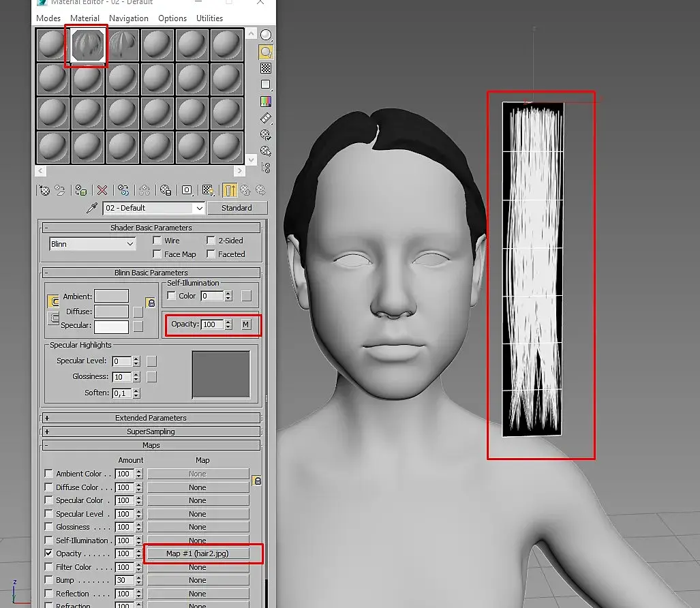Expand the Extended Parameters rollout
The width and height of the screenshot is (700, 608).
click(151, 418)
